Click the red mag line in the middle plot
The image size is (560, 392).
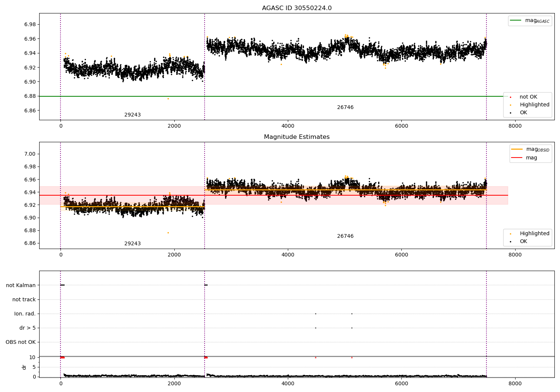tap(273, 195)
